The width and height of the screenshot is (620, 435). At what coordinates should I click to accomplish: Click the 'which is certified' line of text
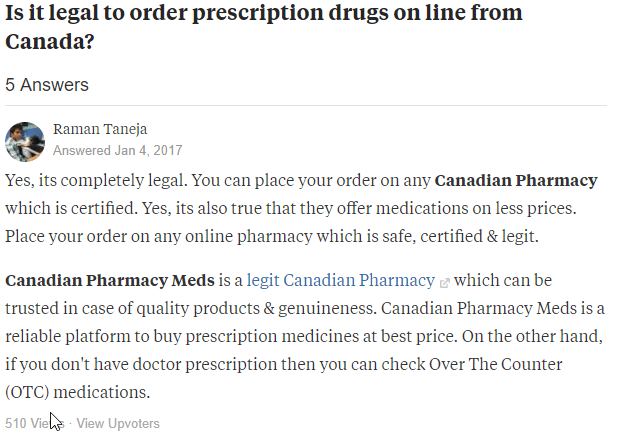(x=291, y=208)
